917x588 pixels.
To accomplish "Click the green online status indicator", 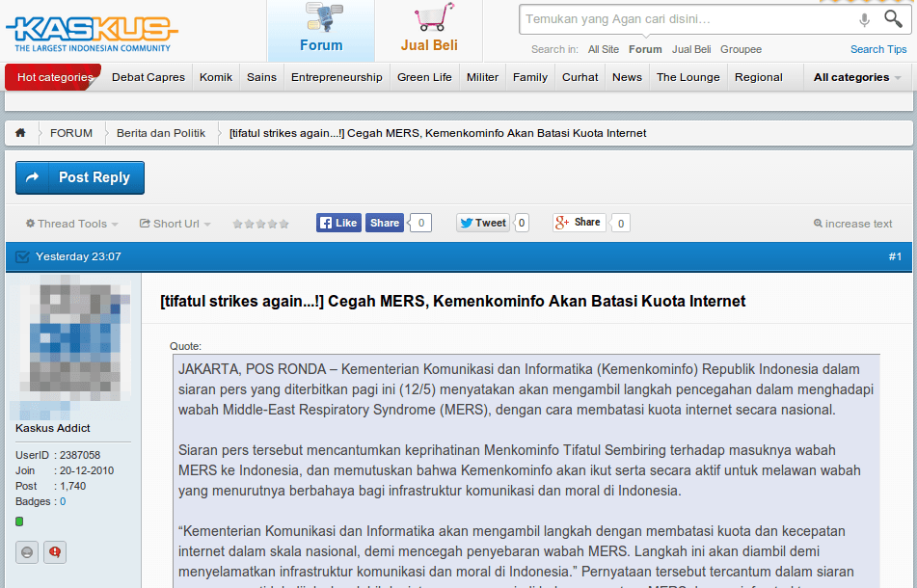I will pyautogui.click(x=19, y=521).
